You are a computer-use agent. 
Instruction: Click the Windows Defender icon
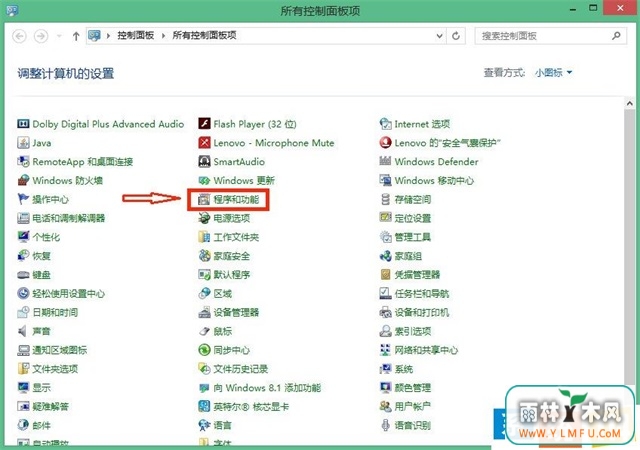(385, 161)
